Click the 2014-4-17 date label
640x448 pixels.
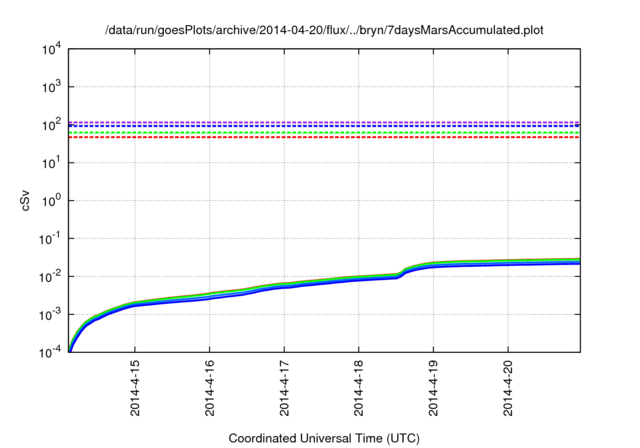pos(284,388)
